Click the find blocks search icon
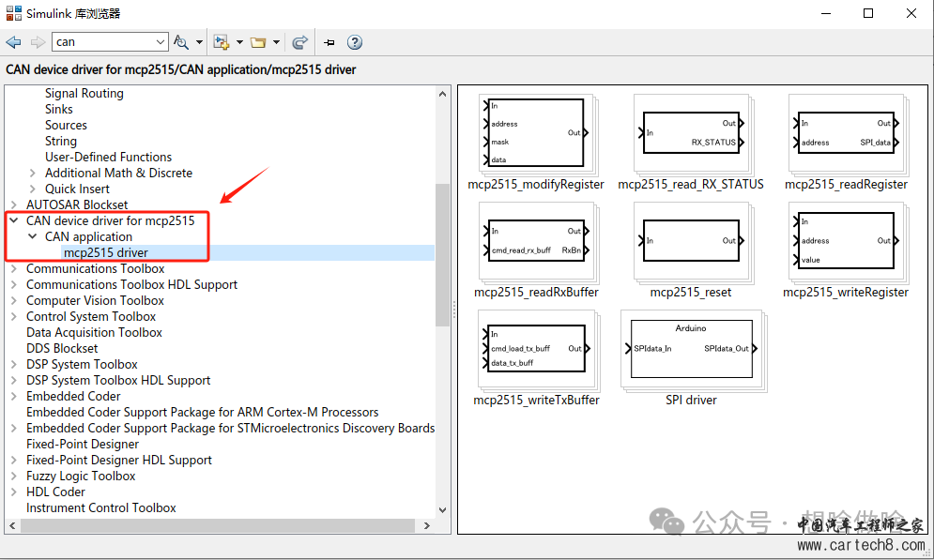Screen dimensions: 934x560 pos(181,42)
